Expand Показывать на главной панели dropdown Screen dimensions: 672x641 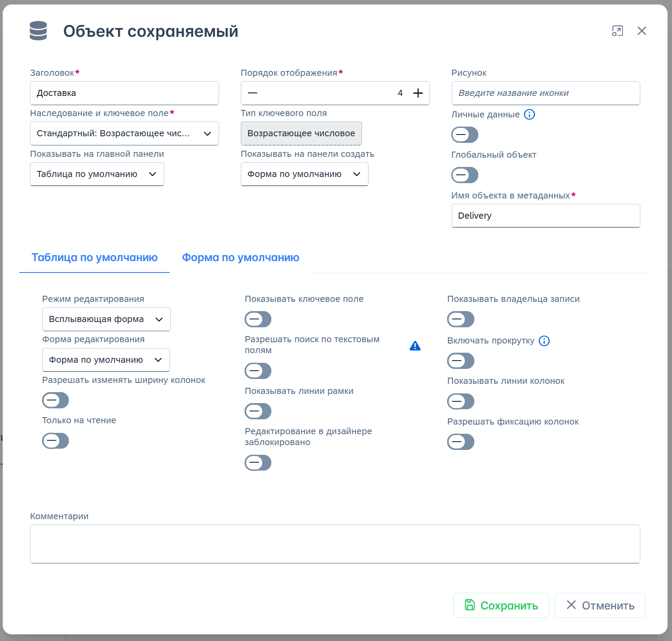(97, 174)
